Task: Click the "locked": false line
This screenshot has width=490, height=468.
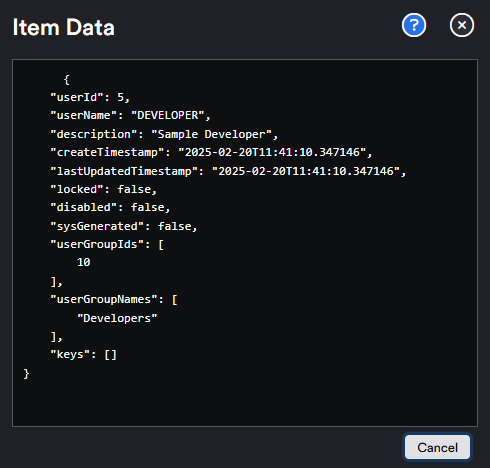Action: 103,189
